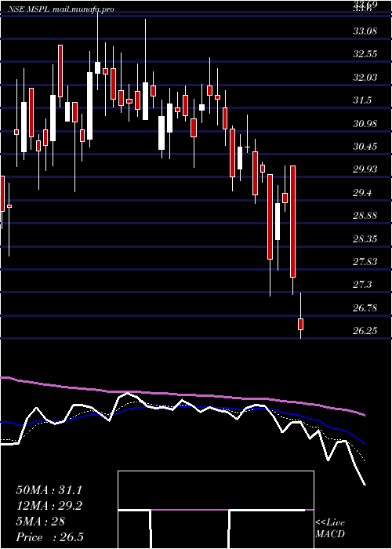
Task: Select the 27.83 price axis label
Action: point(365,262)
